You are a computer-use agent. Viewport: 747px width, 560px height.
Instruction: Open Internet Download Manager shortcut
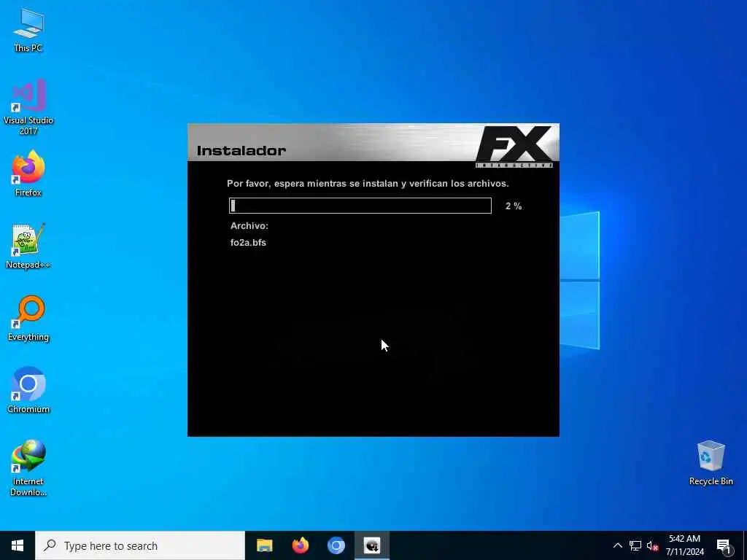tap(28, 468)
